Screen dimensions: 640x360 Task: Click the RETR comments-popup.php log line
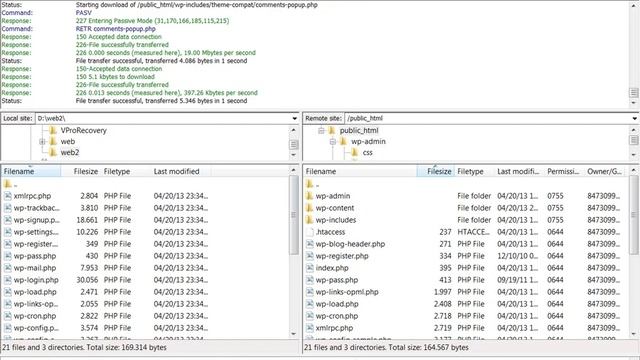click(116, 29)
